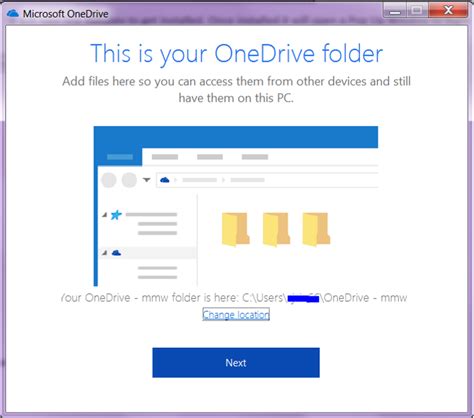Click the OneDrive folder path text
474x418 pixels.
click(x=234, y=297)
